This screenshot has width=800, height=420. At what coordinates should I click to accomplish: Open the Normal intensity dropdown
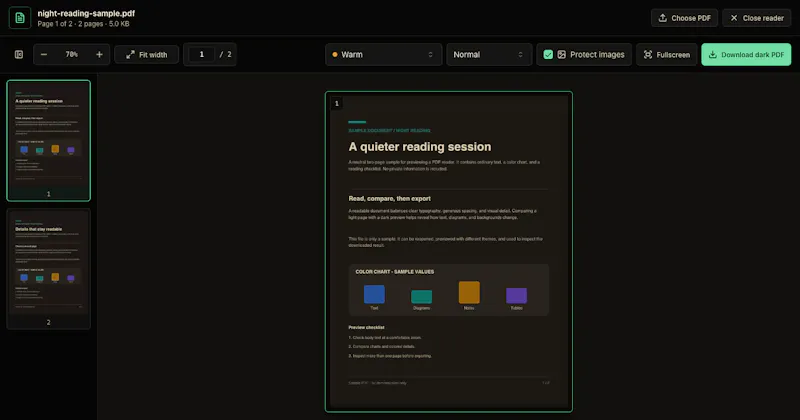click(x=489, y=55)
